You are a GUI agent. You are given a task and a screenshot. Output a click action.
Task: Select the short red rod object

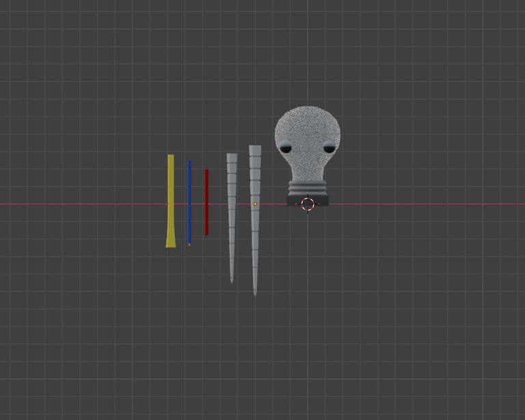206,202
